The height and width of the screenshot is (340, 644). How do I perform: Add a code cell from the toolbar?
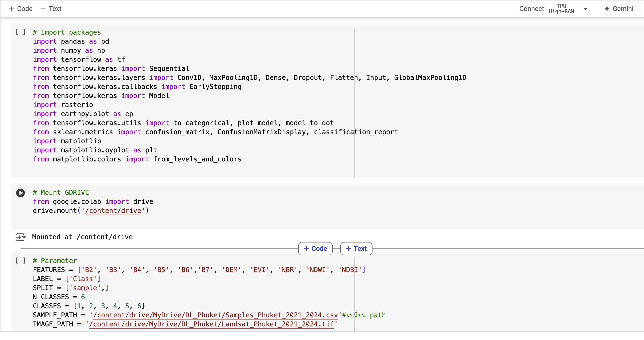point(21,9)
